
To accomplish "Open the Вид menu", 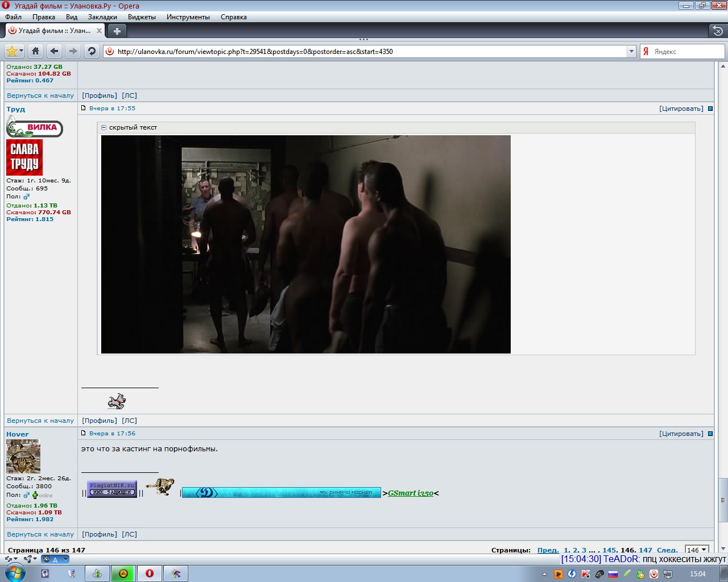I will coord(72,17).
